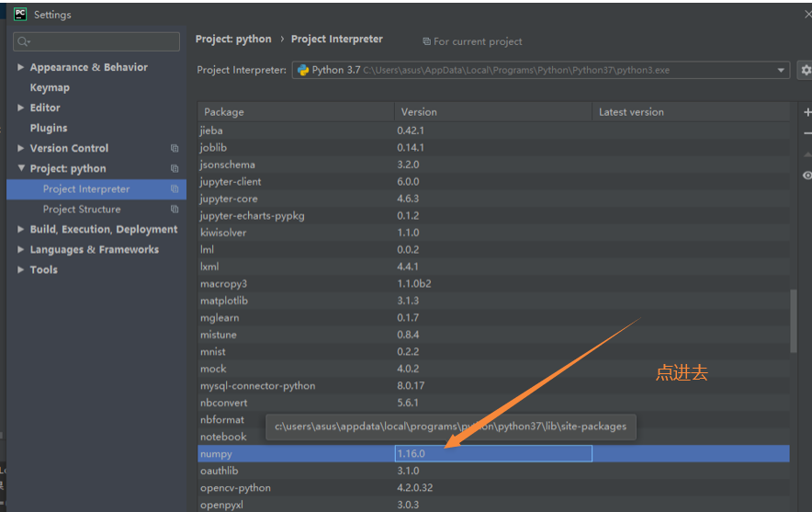The height and width of the screenshot is (512, 812).
Task: Click the PyCharm logo in title bar
Action: pos(20,14)
